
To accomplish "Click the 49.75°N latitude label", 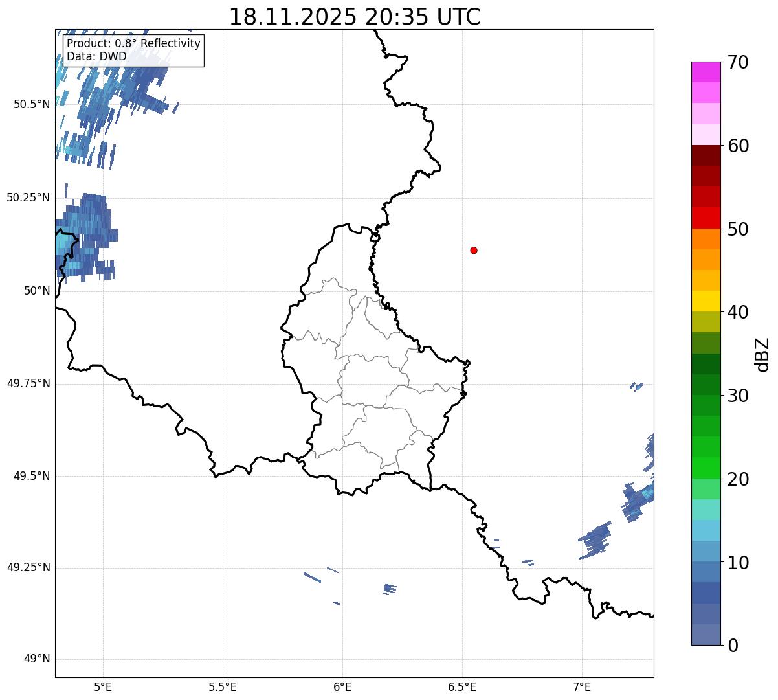I will tap(28, 383).
